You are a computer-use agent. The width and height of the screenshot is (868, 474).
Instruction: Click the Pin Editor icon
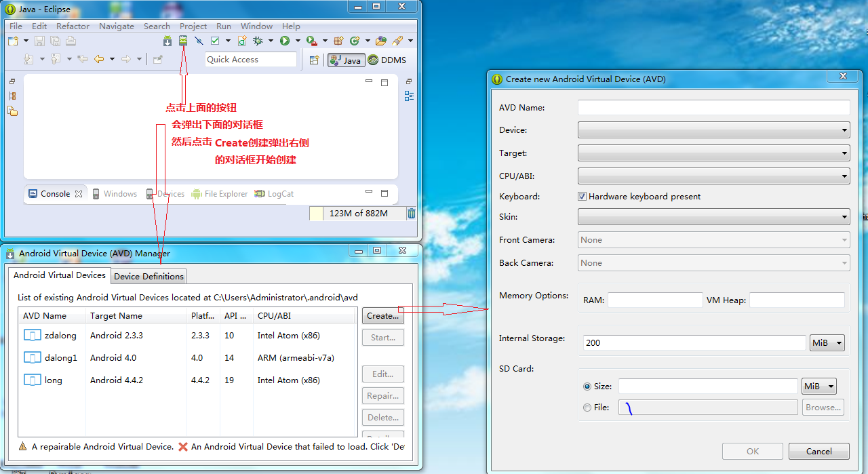(158, 59)
